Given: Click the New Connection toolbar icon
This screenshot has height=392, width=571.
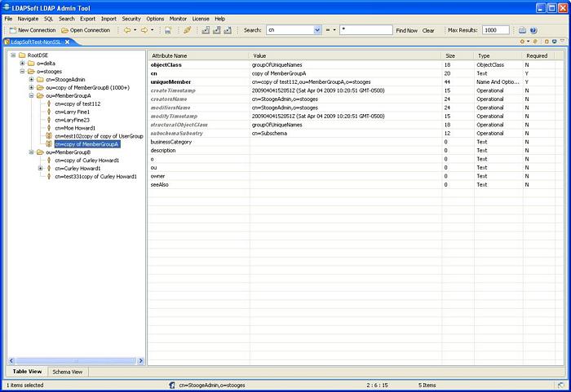Looking at the screenshot, I should coord(11,30).
